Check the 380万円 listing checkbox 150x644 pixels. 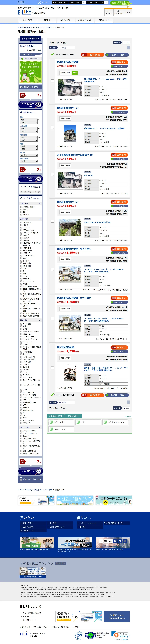(x=52, y=127)
